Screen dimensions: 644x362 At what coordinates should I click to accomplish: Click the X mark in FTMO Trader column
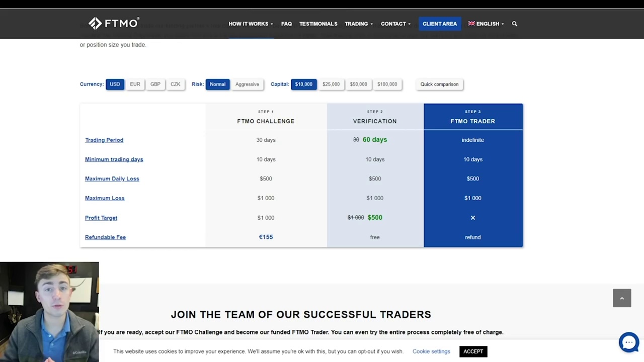(x=473, y=218)
